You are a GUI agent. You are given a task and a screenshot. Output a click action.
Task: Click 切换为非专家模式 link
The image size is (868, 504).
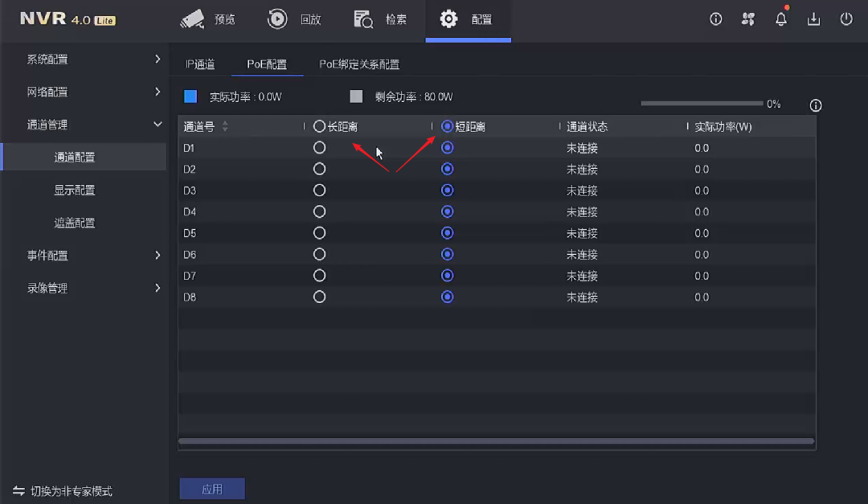pyautogui.click(x=72, y=491)
